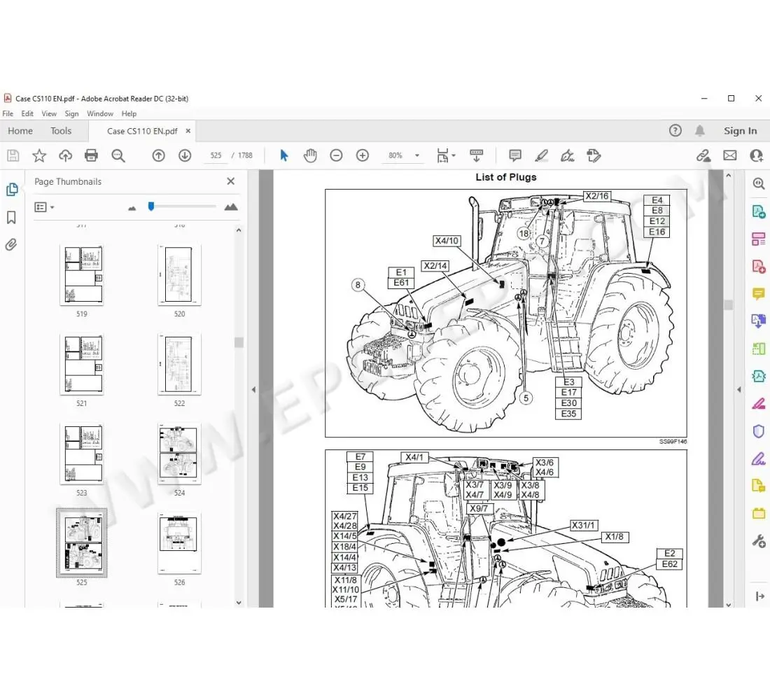This screenshot has height=700, width=770.
Task: Enlarge thumbnail size large mountain icon
Action: coord(231,207)
